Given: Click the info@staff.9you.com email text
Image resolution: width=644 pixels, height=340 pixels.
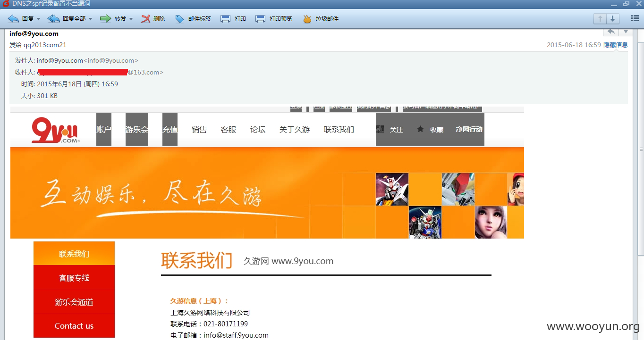Looking at the screenshot, I should tap(236, 335).
